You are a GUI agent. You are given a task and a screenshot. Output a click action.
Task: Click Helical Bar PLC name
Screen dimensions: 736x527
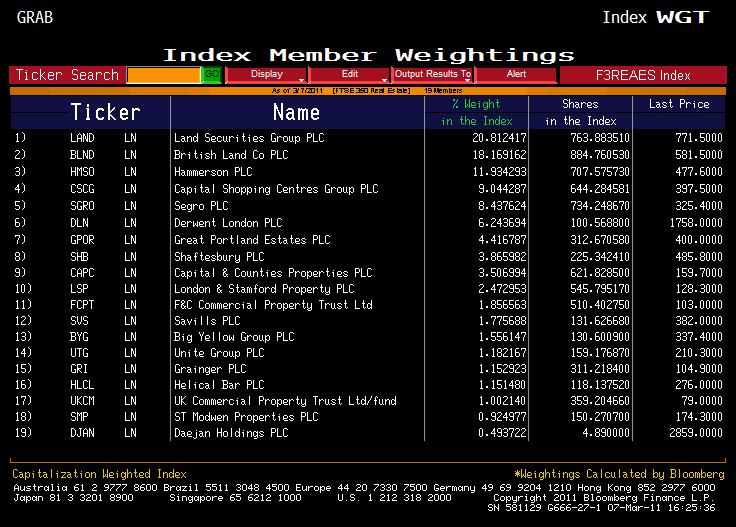[x=219, y=385]
